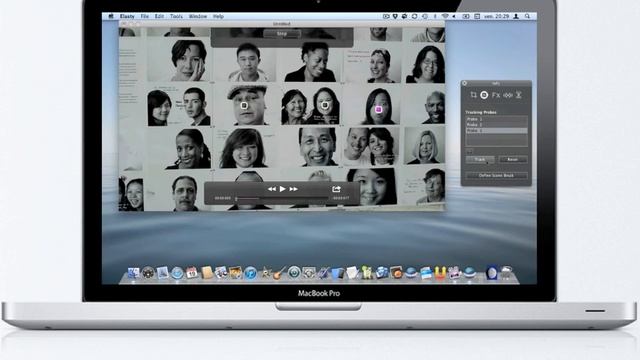
Task: Select Probe 1 in Tracking Probes list
Action: click(x=496, y=119)
